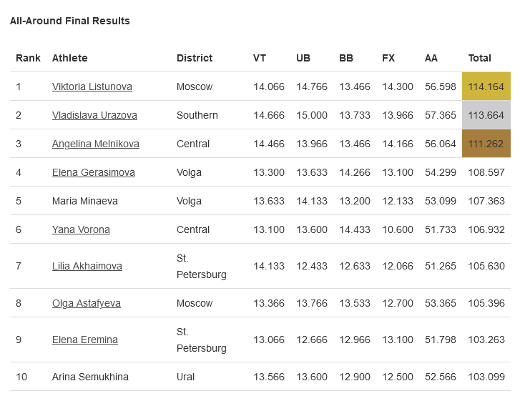Click the District column header
The height and width of the screenshot is (396, 520).
point(194,58)
